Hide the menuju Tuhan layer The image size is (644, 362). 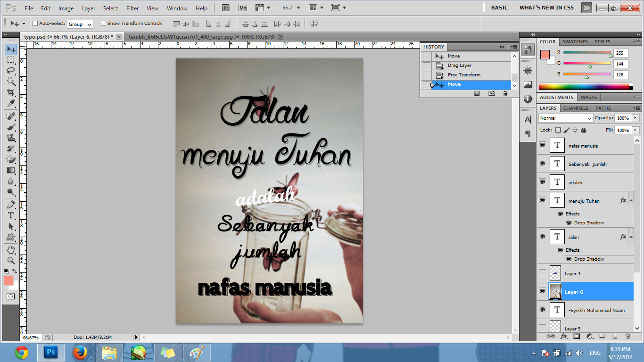(542, 200)
